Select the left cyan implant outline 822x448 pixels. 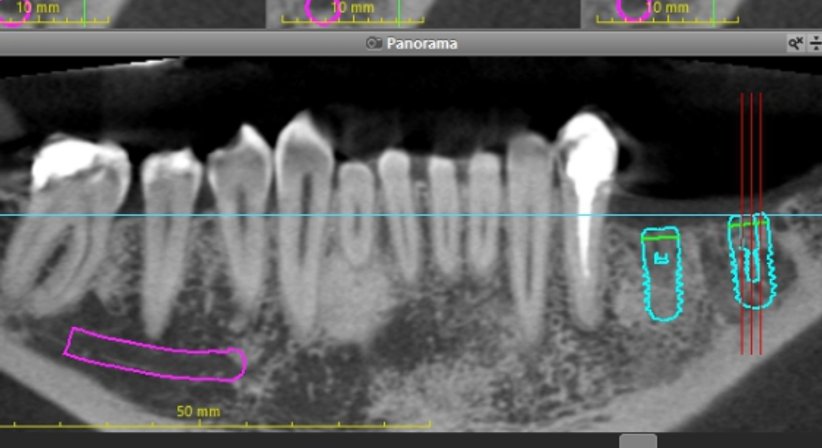[661, 273]
